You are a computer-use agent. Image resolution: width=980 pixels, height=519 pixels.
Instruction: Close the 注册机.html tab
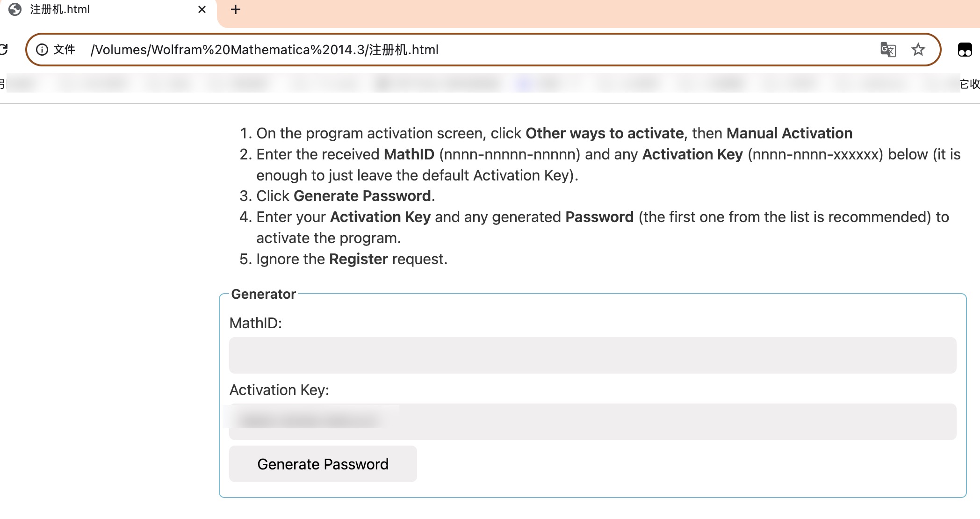click(202, 9)
